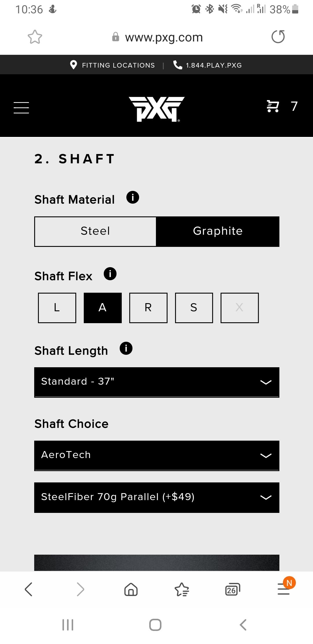Tap the 1.844.PLAY.PXG phone link

pos(208,65)
